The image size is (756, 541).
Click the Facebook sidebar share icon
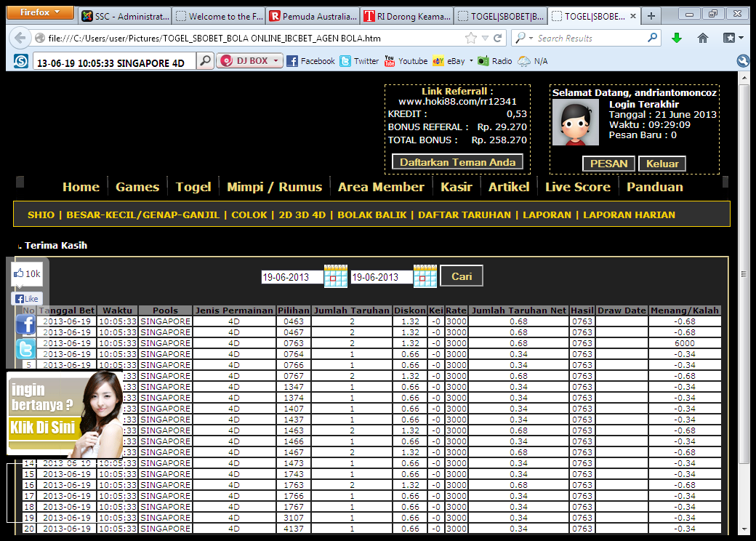pos(25,324)
